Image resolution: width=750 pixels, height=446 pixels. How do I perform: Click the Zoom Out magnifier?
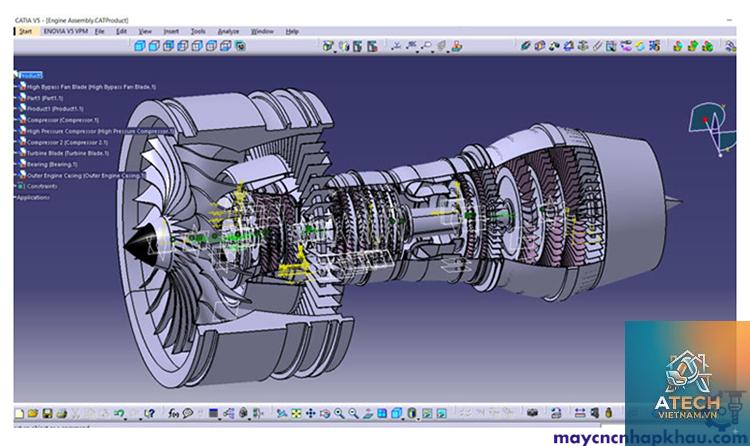point(353,413)
